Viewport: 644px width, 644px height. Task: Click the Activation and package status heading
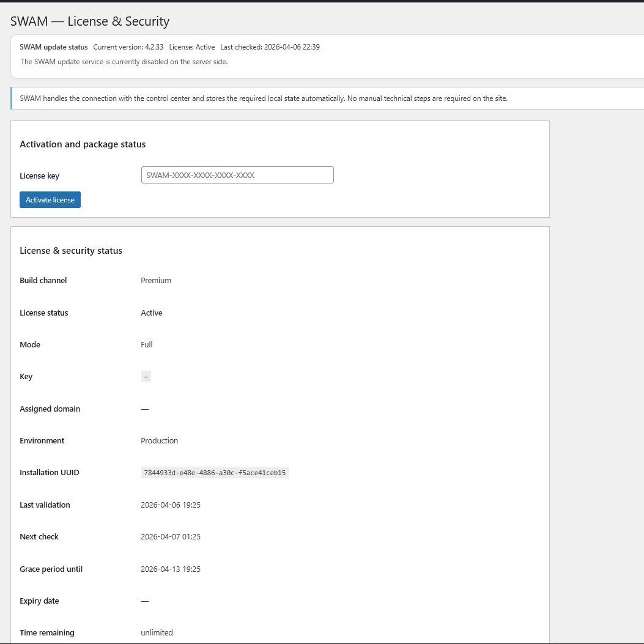click(x=83, y=144)
